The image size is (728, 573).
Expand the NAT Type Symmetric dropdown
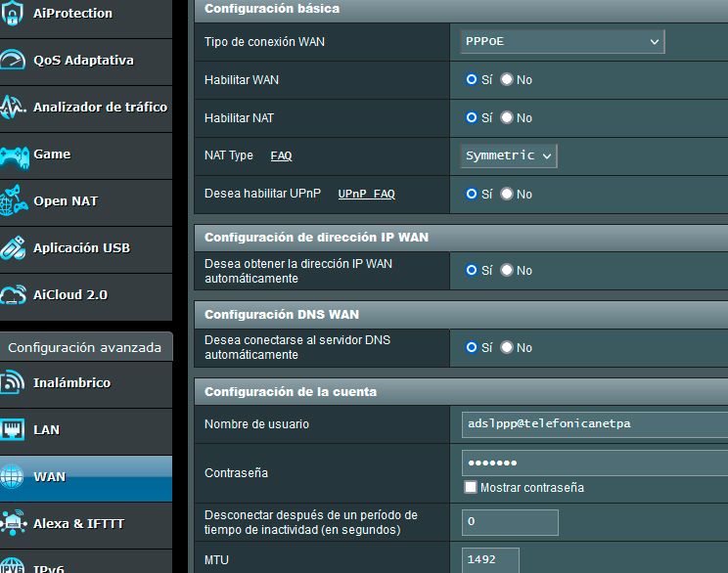509,155
